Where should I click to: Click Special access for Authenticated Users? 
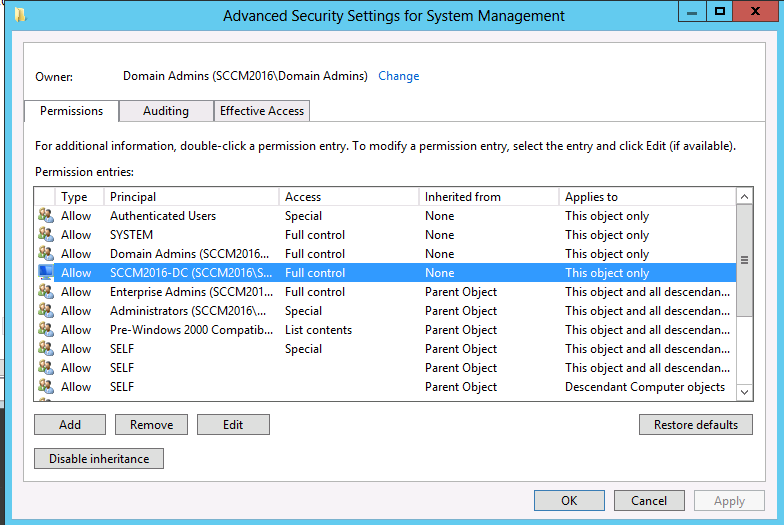coord(304,216)
